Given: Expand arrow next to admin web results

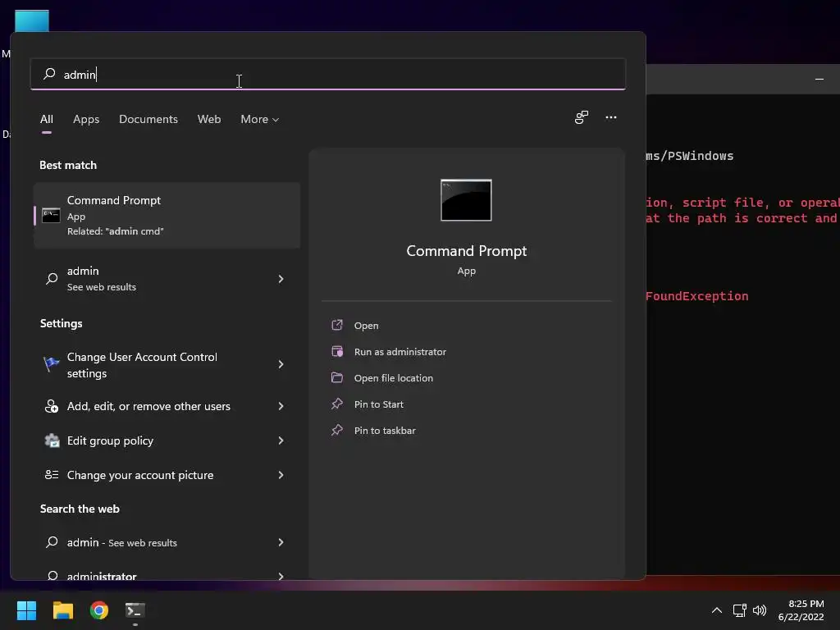Looking at the screenshot, I should [x=281, y=279].
